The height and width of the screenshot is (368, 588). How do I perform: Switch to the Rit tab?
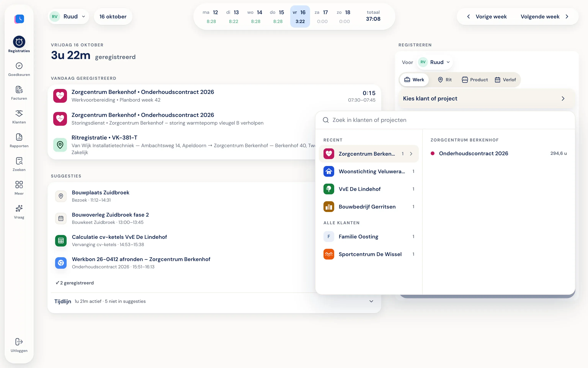coord(444,80)
